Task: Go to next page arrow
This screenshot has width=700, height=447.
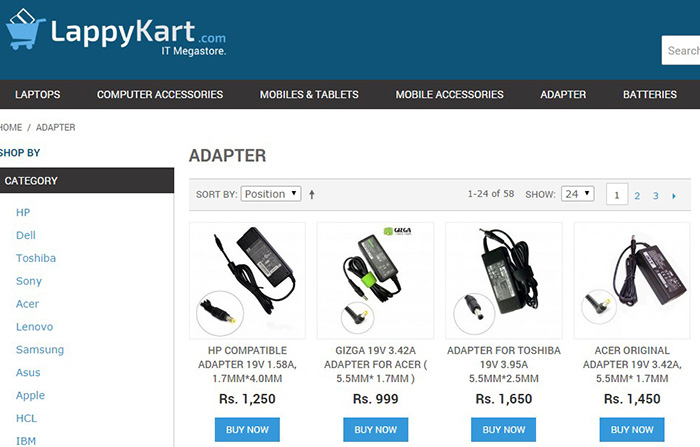Action: click(674, 196)
